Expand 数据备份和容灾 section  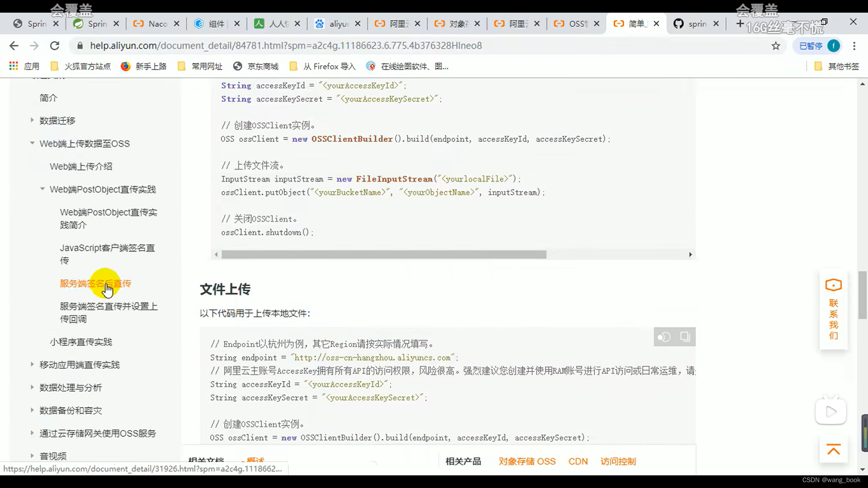[32, 410]
